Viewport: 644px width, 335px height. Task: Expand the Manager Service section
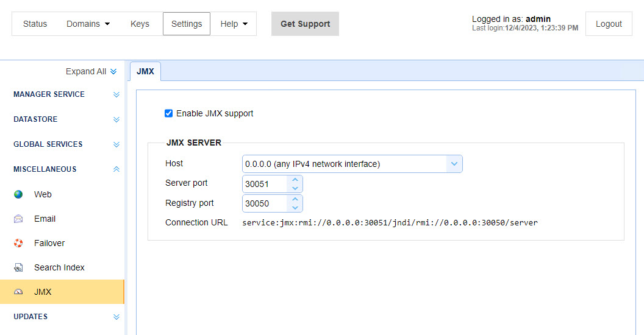(116, 95)
